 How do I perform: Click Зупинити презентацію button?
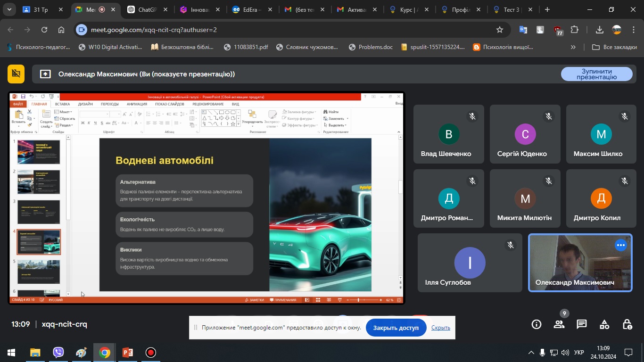click(x=596, y=74)
